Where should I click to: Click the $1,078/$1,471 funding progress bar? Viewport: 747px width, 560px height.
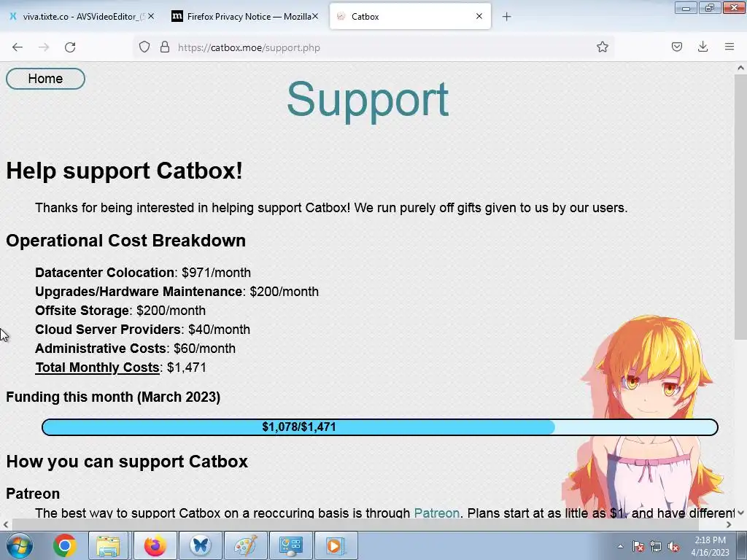coord(379,427)
